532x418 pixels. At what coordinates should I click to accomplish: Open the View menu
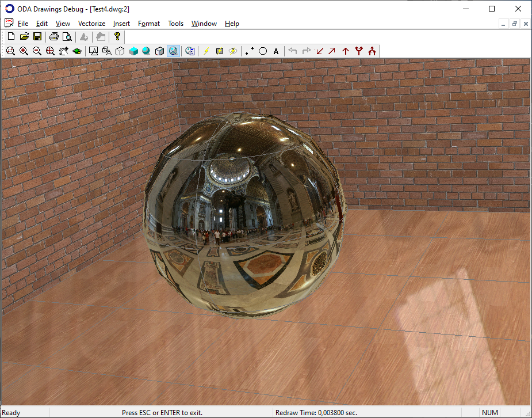point(63,24)
